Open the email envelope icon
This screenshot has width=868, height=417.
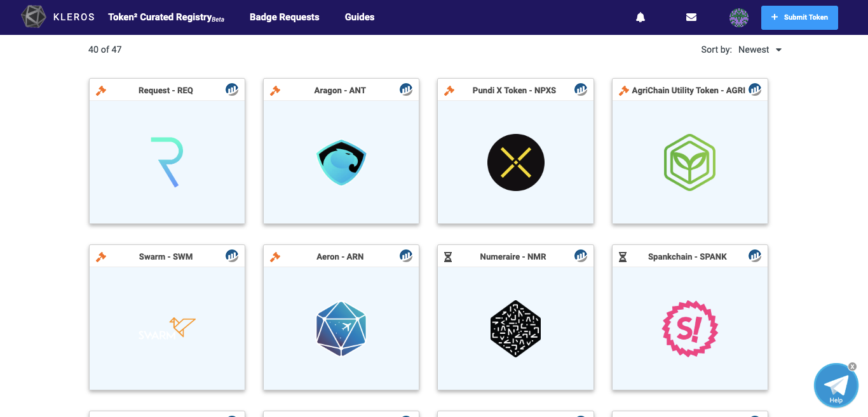(x=691, y=17)
